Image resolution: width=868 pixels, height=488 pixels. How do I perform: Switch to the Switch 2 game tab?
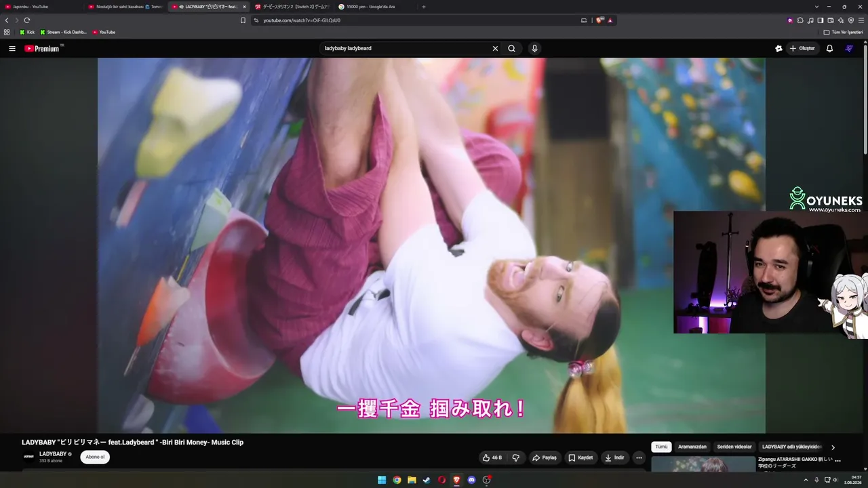coord(292,7)
